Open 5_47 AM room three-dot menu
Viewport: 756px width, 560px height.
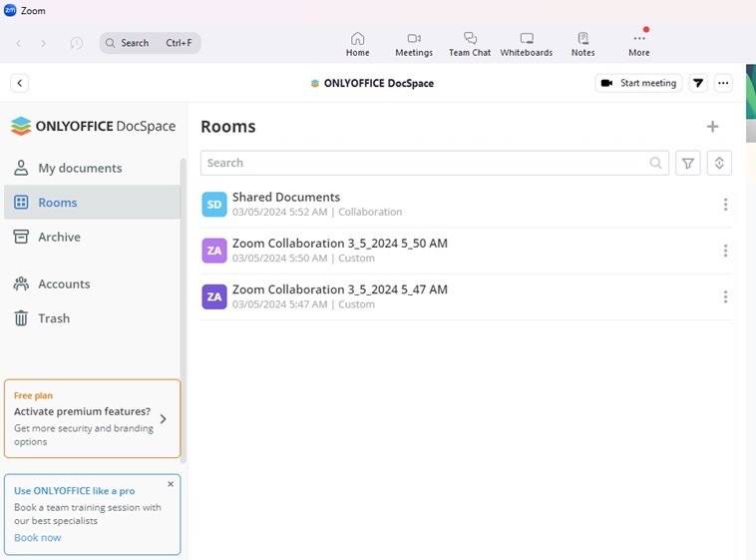(x=725, y=296)
